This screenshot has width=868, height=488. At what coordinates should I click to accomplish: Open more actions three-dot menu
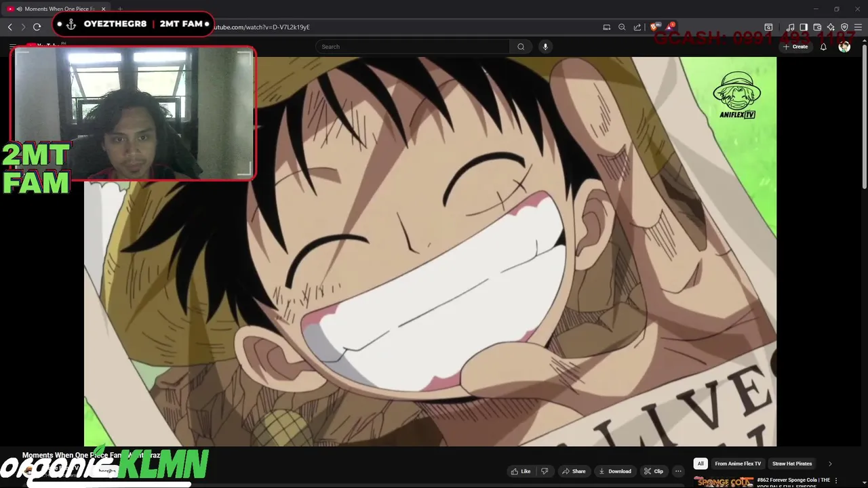click(x=678, y=471)
